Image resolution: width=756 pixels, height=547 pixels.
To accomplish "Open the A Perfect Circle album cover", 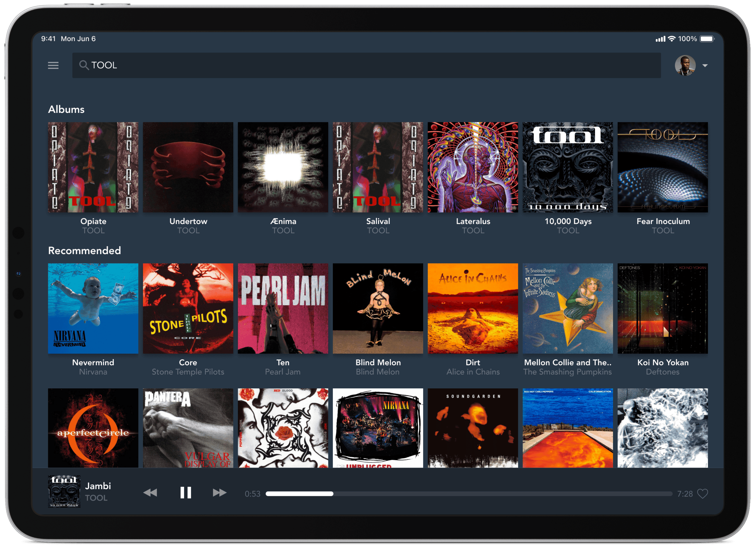I will tap(93, 428).
